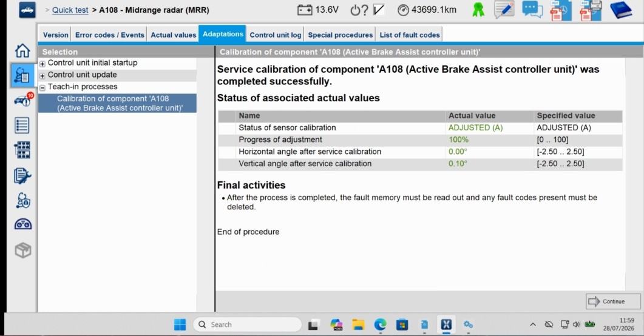Open the blue chat bubbles feedback icon
Image resolution: width=644 pixels, height=336 pixels.
pyautogui.click(x=532, y=10)
